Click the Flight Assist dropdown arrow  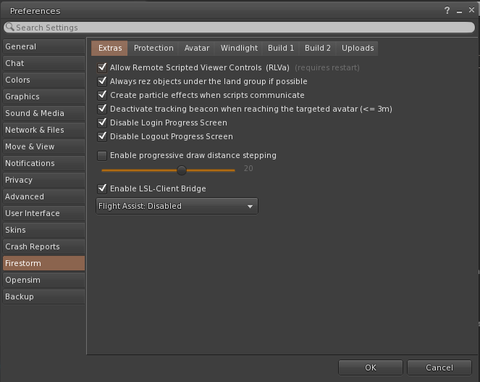250,207
